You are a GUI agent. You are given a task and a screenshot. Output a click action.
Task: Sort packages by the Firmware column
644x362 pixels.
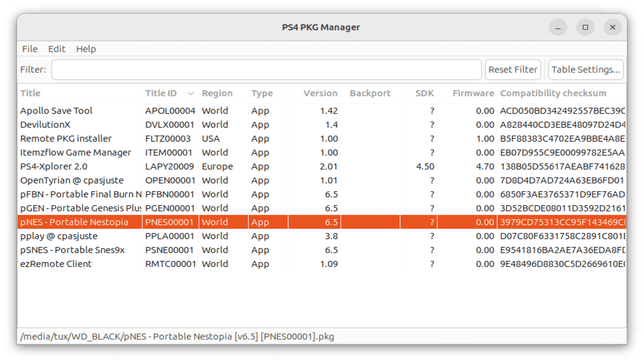(473, 93)
